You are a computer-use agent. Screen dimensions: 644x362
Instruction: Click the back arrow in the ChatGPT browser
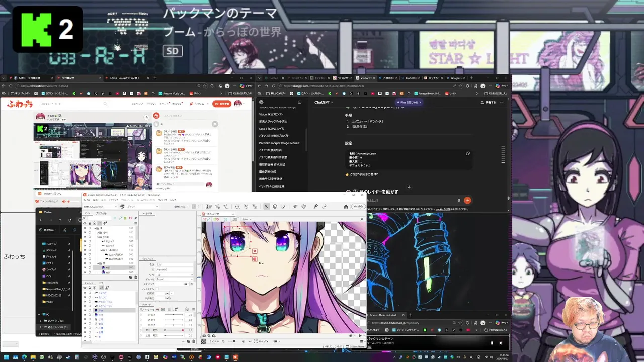click(x=260, y=86)
